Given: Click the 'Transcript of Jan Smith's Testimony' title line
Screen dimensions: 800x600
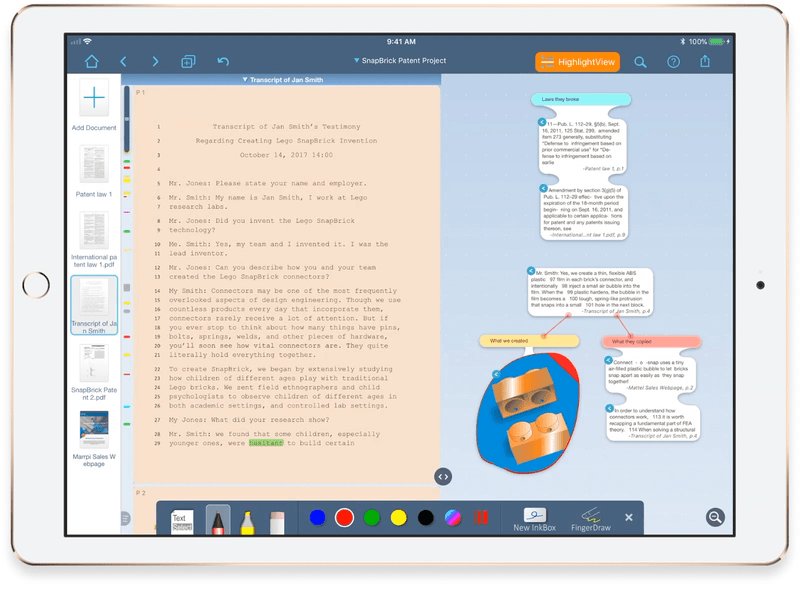Looking at the screenshot, I should tap(286, 127).
